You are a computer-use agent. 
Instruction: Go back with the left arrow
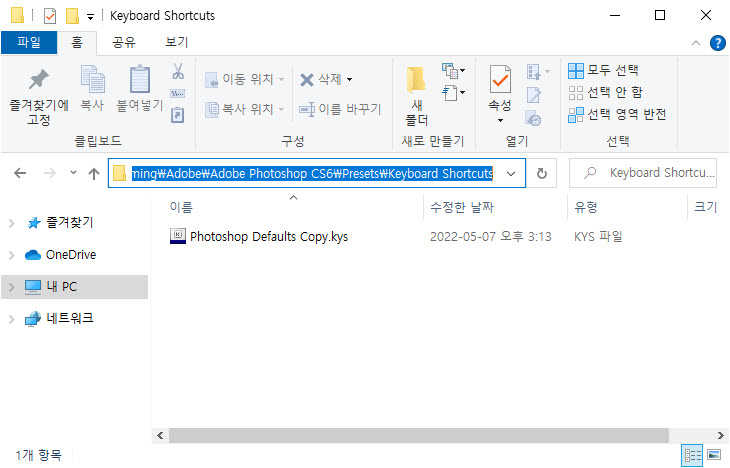(x=20, y=173)
